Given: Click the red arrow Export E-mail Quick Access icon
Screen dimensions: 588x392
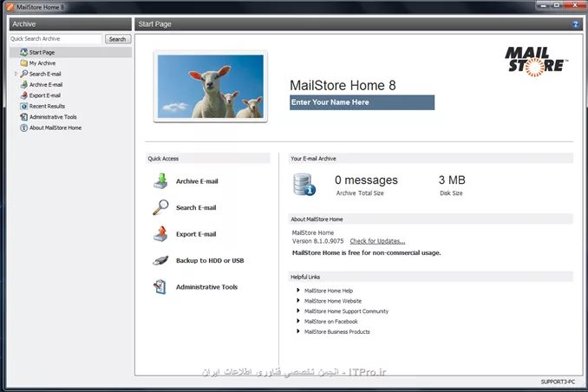Looking at the screenshot, I should pos(160,233).
